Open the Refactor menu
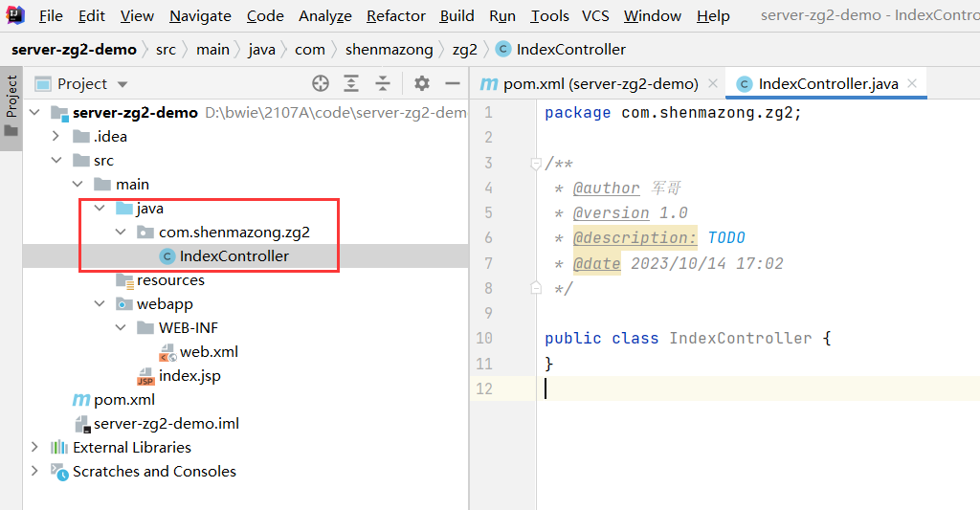 coord(395,15)
